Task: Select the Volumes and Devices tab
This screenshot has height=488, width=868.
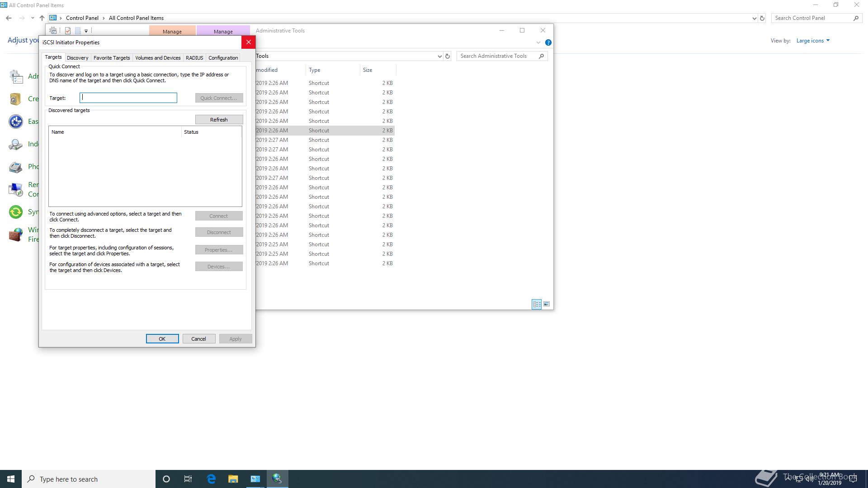Action: (158, 58)
